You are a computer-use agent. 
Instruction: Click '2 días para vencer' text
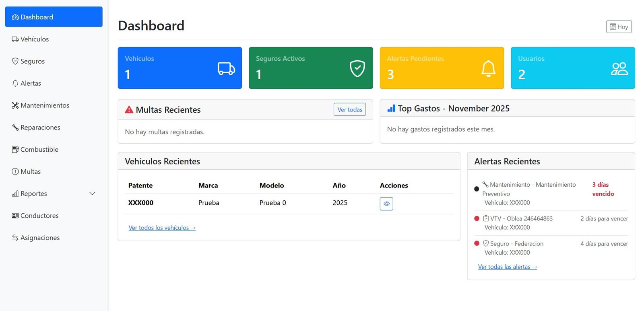604,218
